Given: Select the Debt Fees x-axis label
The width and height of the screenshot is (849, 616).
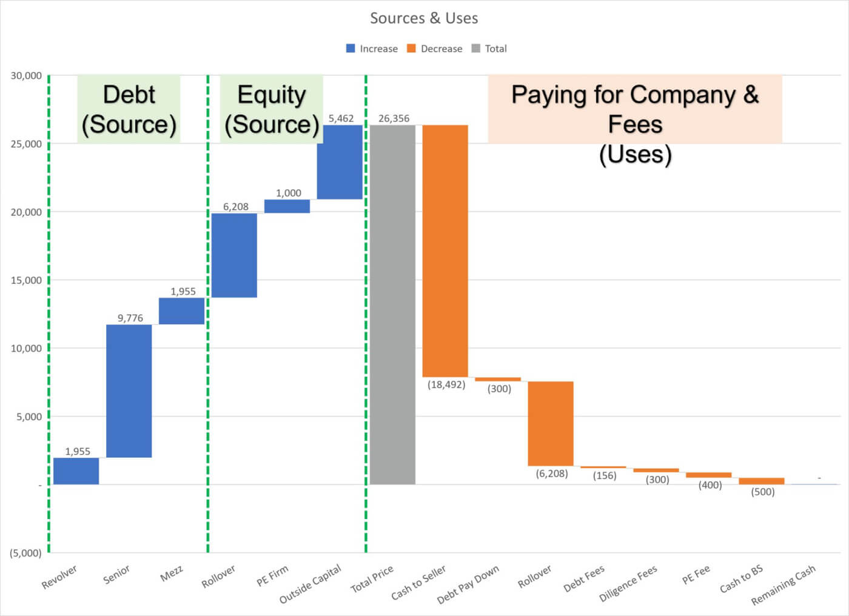Looking at the screenshot, I should tap(584, 578).
